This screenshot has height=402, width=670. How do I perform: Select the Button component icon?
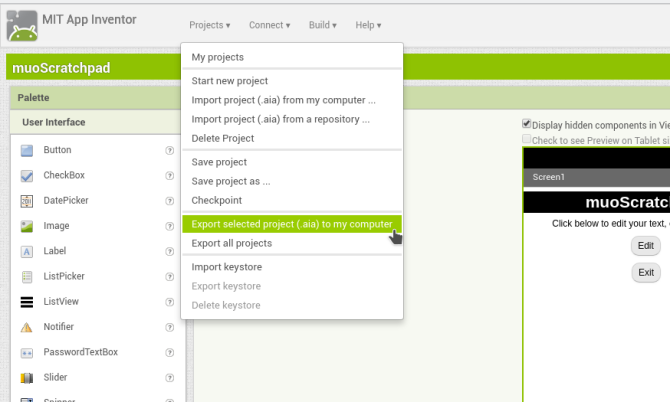26,150
